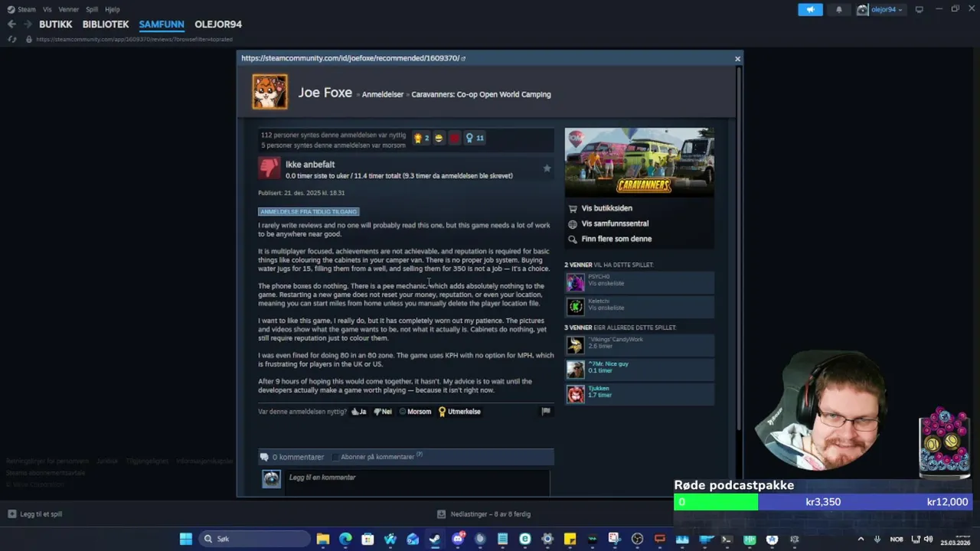Screen dimensions: 980x551
Task: Click the red thumbs-down review icon
Action: click(269, 168)
